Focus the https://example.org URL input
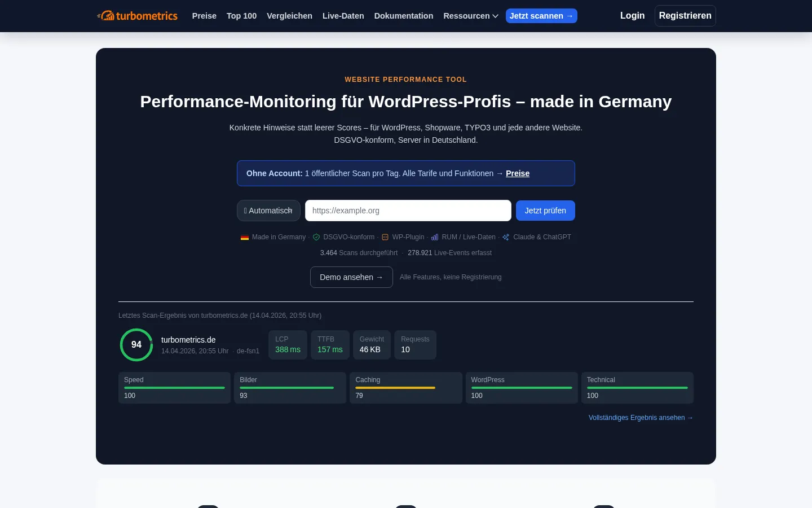 tap(408, 211)
